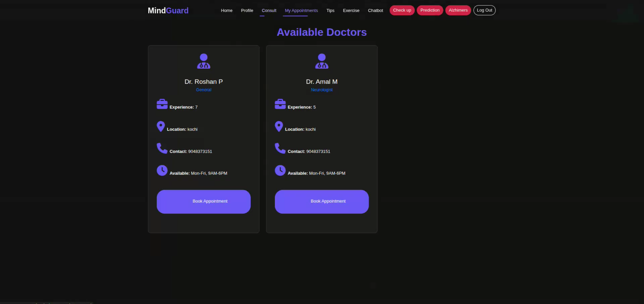Image resolution: width=644 pixels, height=304 pixels.
Task: Click the phone contact icon in Dr. Amal M's card
Action: 280,148
